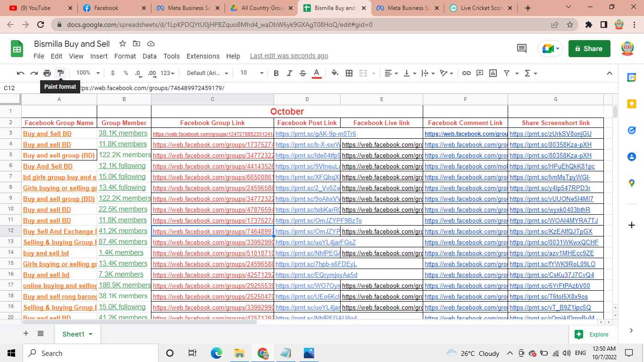This screenshot has height=362, width=644.
Task: Open the fill color picker
Action: tap(335, 73)
